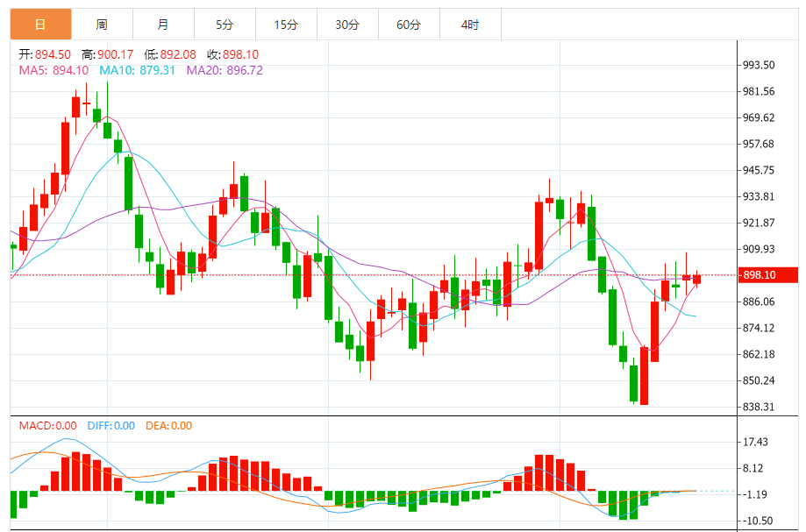Image resolution: width=806 pixels, height=532 pixels.
Task: Click the DEA:0.00 indicator label
Action: 168,426
